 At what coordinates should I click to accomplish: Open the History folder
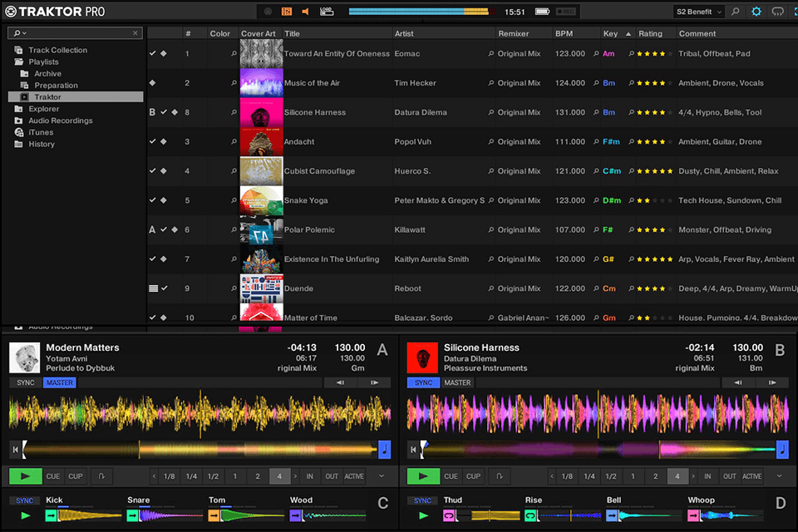point(42,144)
